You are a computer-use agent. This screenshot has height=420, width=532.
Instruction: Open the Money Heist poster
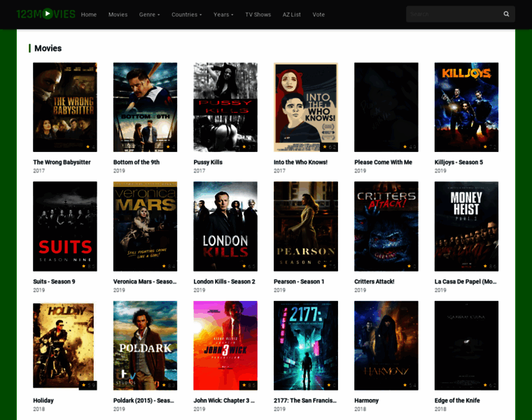(466, 226)
